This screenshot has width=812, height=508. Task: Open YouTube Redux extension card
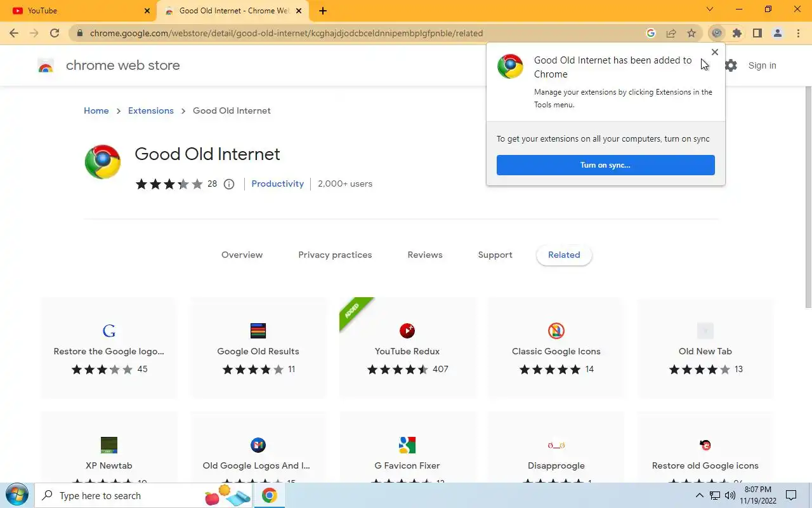407,348
